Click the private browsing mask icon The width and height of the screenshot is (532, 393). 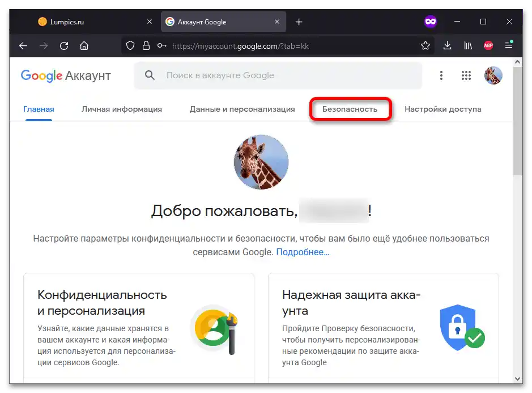[x=430, y=22]
